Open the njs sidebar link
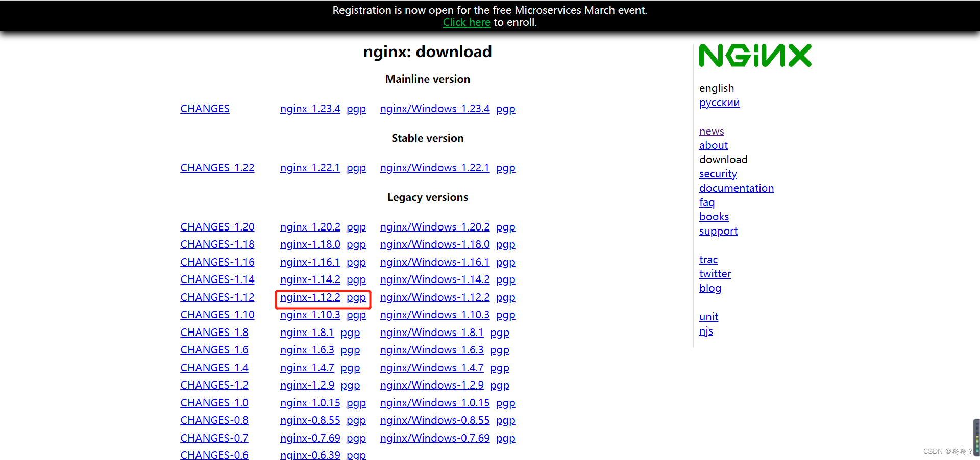This screenshot has height=460, width=980. (706, 331)
